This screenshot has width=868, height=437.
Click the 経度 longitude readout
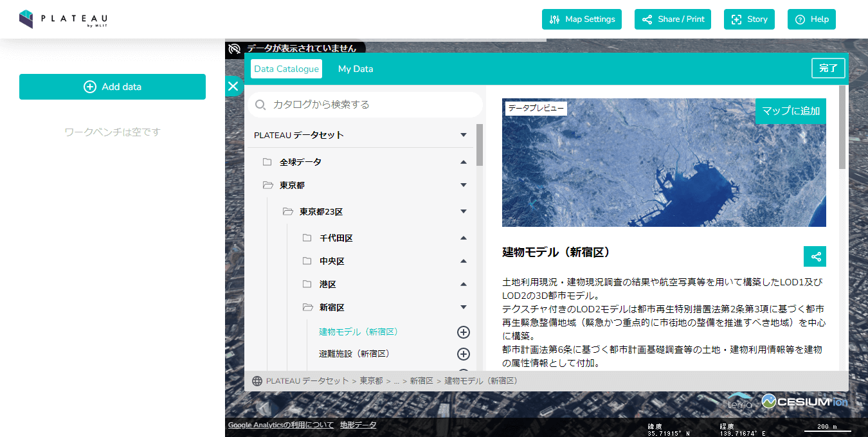(x=743, y=429)
